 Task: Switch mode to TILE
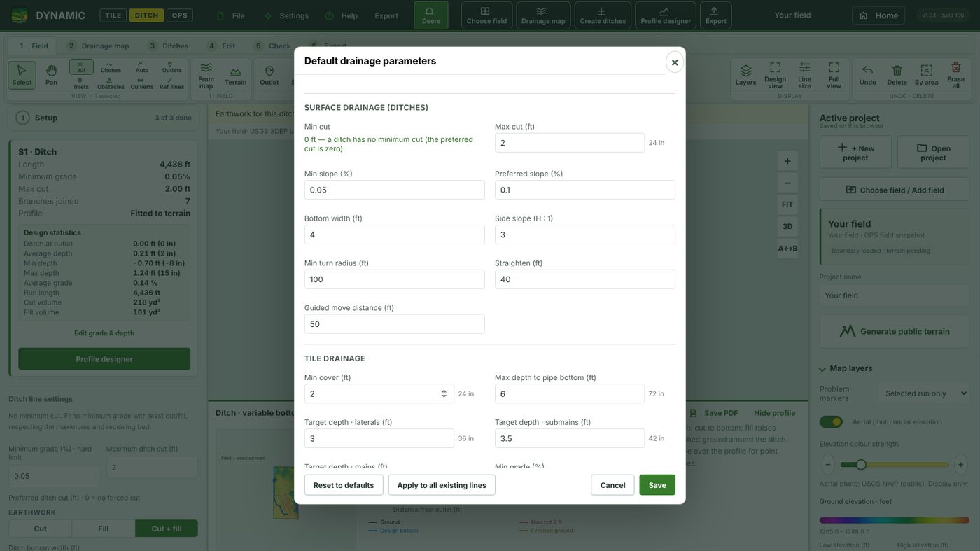click(113, 15)
